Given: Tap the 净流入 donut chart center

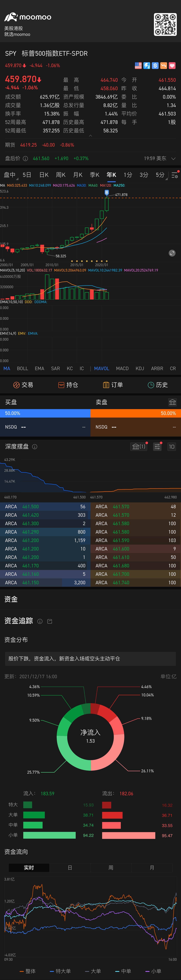Looking at the screenshot, I should pyautogui.click(x=90, y=736).
